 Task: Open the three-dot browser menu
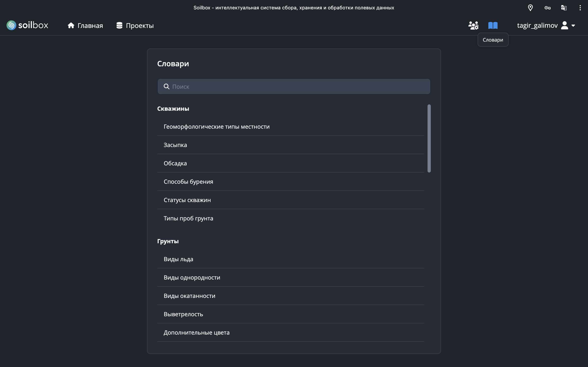tap(580, 8)
